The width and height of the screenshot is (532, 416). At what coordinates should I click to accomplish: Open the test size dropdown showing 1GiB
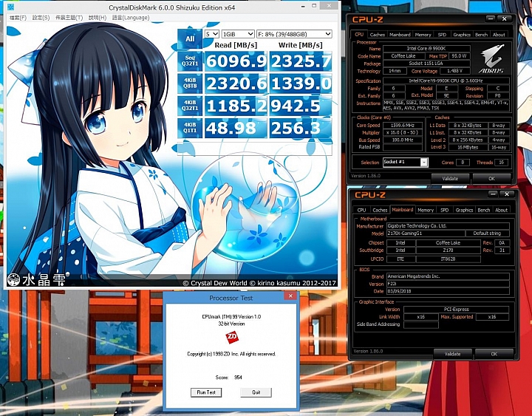[238, 34]
